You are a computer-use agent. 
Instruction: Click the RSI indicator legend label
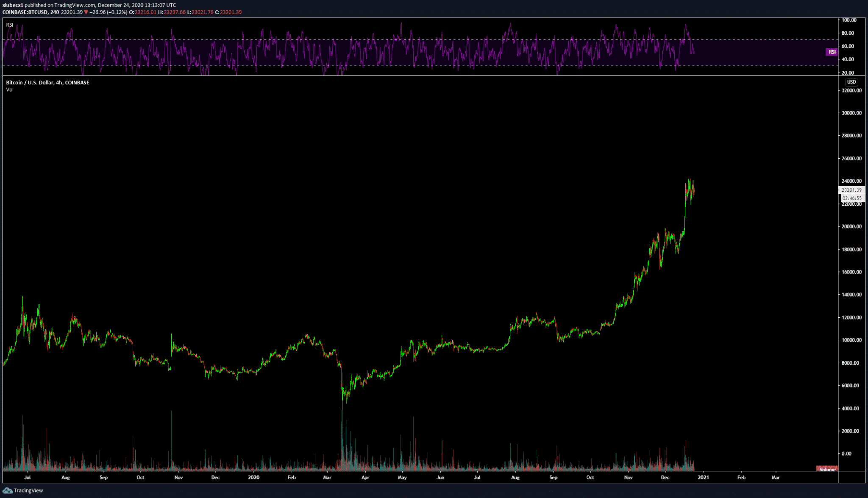tap(10, 25)
